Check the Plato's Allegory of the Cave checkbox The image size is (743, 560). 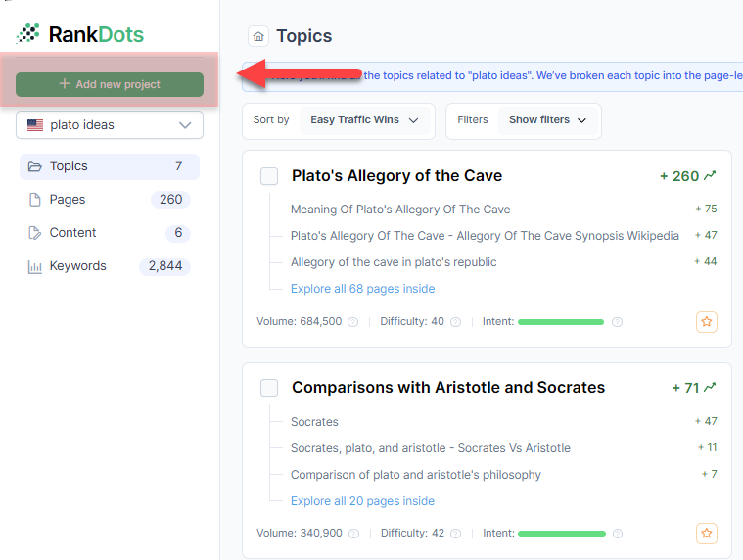point(269,176)
